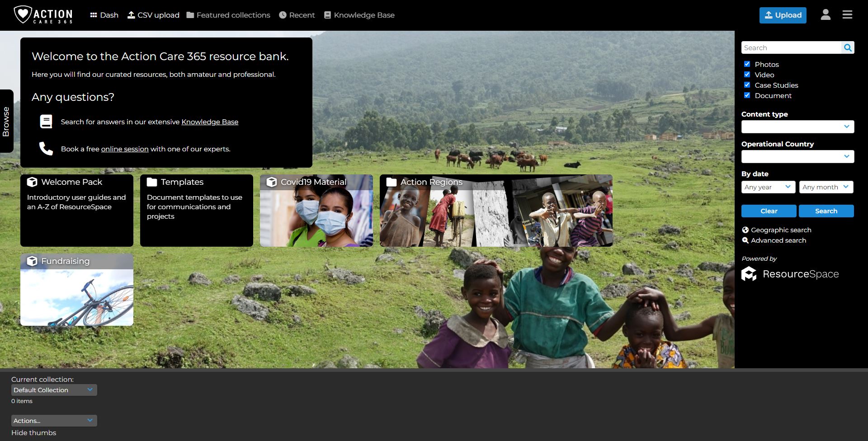
Task: Click the Featured collections folder icon
Action: pos(190,15)
